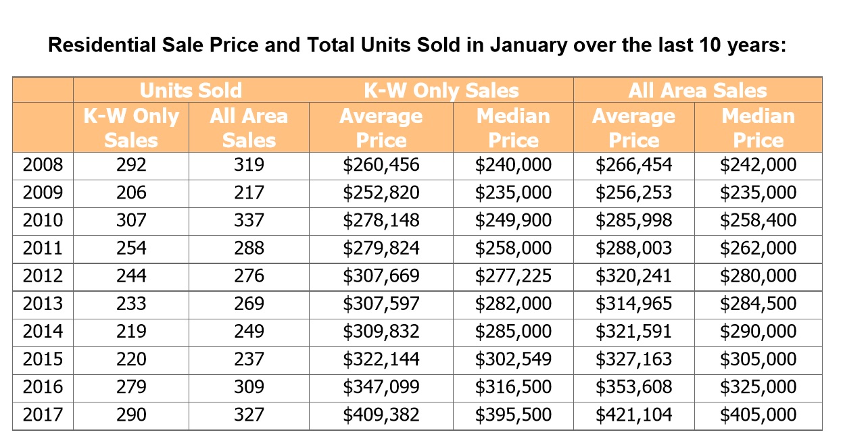Image resolution: width=868 pixels, height=443 pixels.
Task: Click the 2012 K-W median price $277,225
Action: [513, 276]
